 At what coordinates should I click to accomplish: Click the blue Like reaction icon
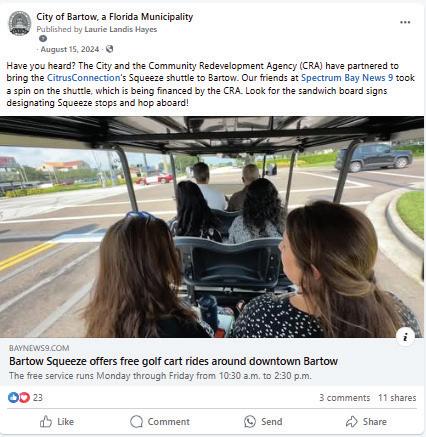(13, 397)
